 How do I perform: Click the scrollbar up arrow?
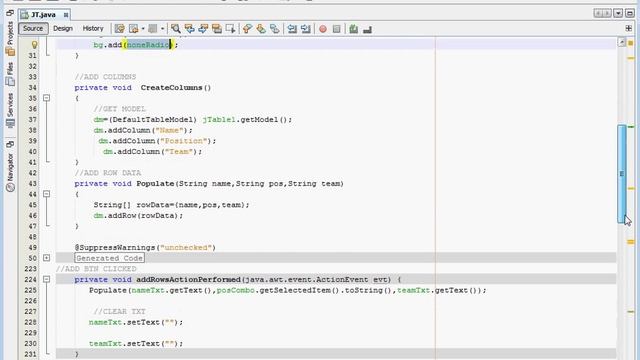[622, 42]
